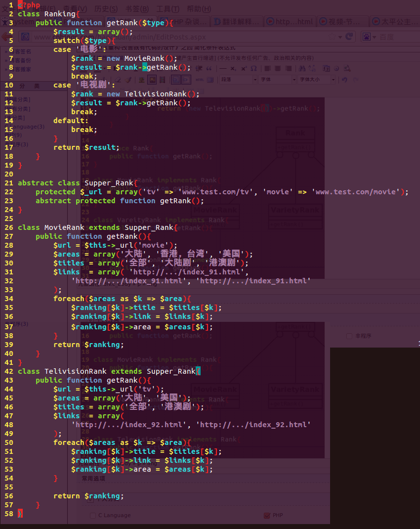Click the bookmark star in address bar
Viewport: 420px width, 529px height.
(x=332, y=37)
